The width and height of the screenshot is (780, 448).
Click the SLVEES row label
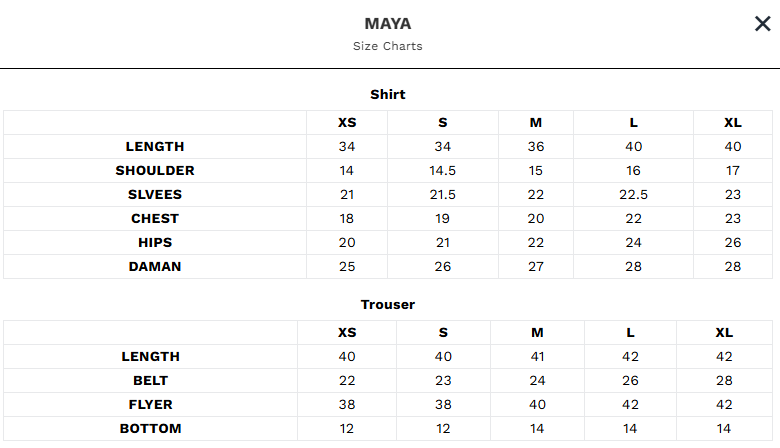[155, 195]
